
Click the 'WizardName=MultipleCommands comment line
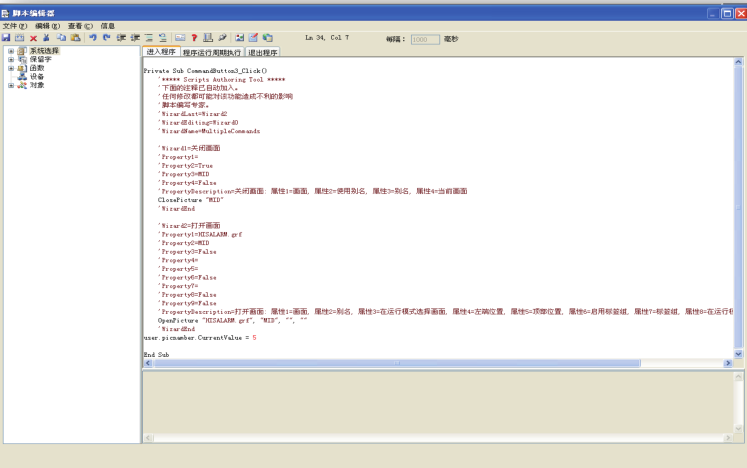209,131
